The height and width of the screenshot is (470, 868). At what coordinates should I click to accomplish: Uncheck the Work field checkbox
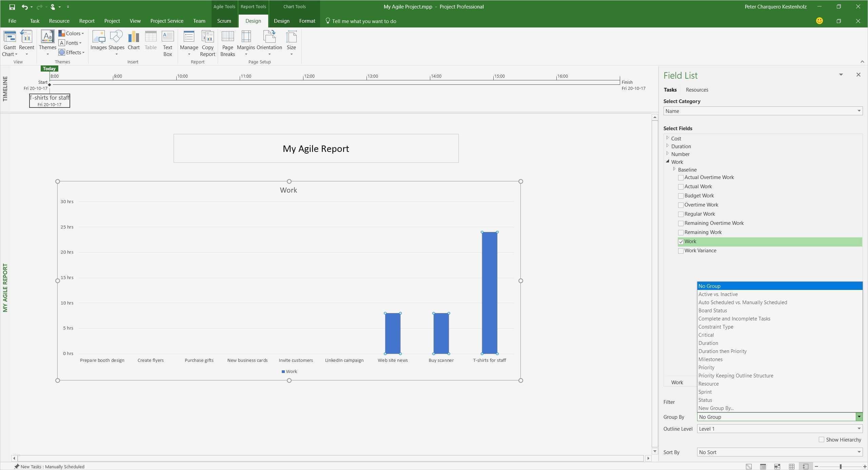tap(681, 242)
